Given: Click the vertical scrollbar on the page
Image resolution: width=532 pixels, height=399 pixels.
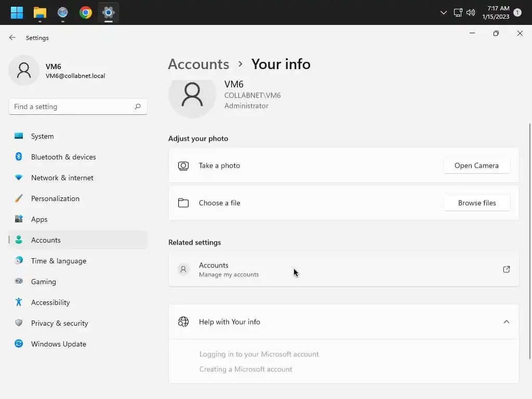Looking at the screenshot, I should click(529, 239).
